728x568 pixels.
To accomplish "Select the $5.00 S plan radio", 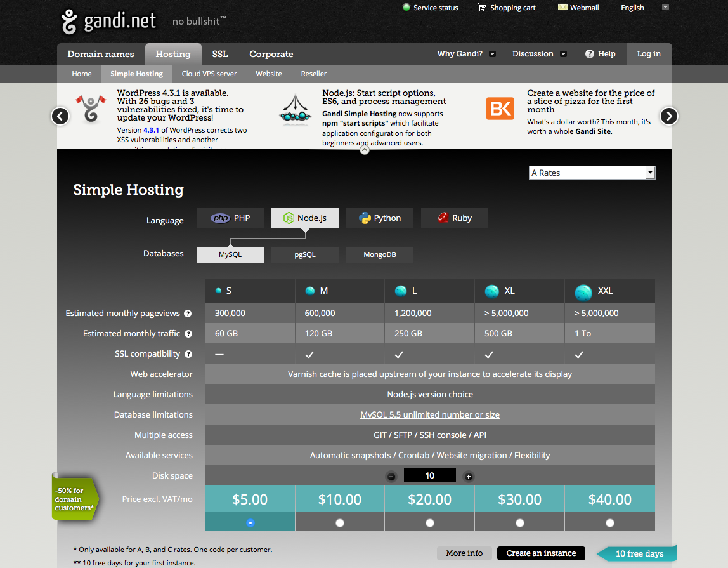I will point(250,523).
